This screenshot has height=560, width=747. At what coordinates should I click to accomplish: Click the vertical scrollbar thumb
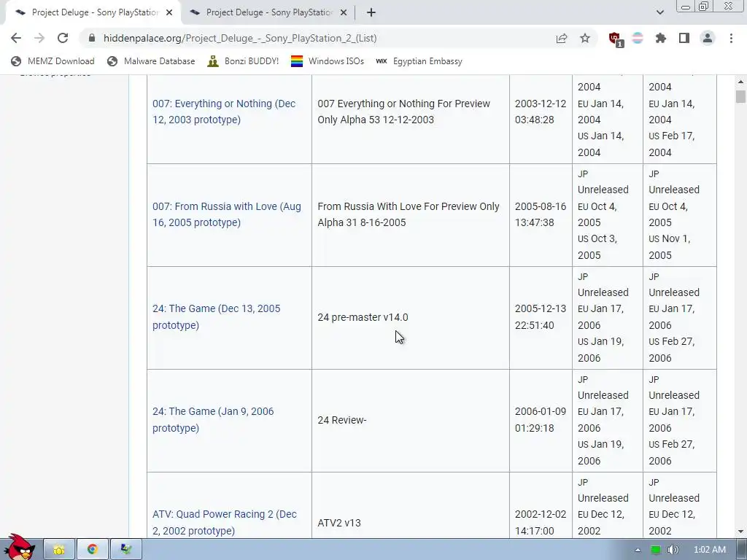click(741, 96)
